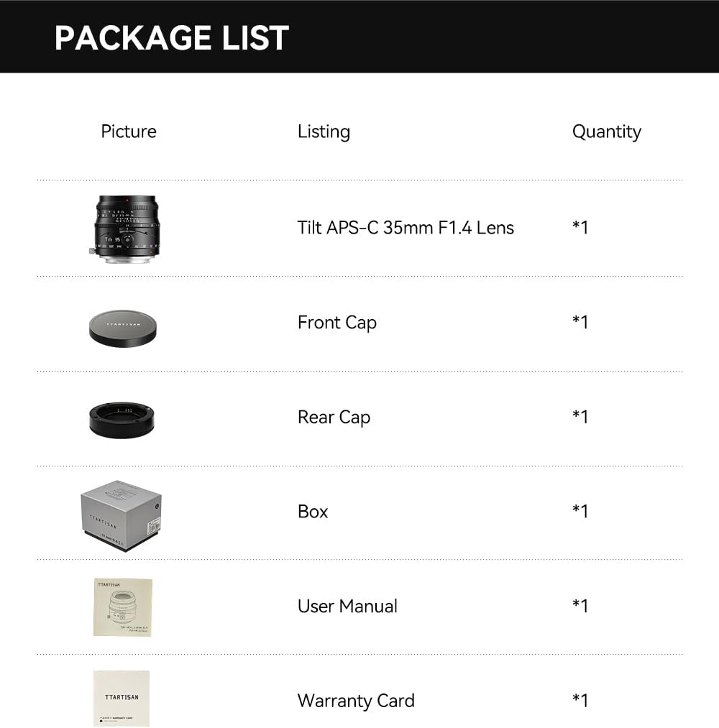Click the Rear Cap listing label
This screenshot has width=719, height=728.
334,418
